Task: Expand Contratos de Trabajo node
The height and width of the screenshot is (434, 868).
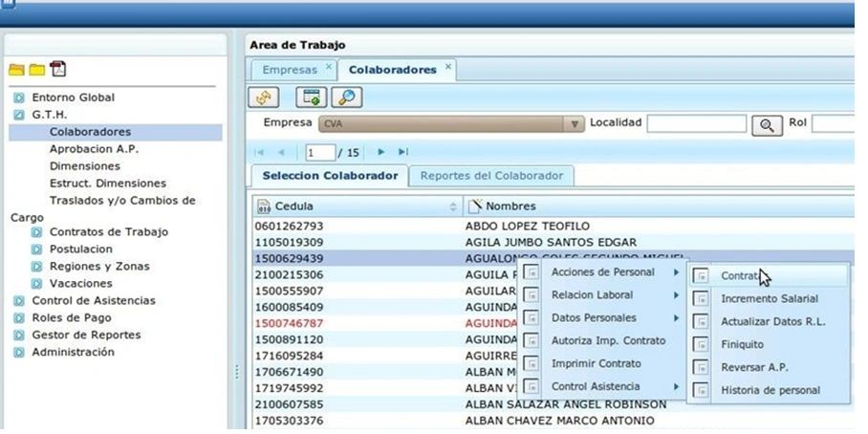Action: [37, 232]
